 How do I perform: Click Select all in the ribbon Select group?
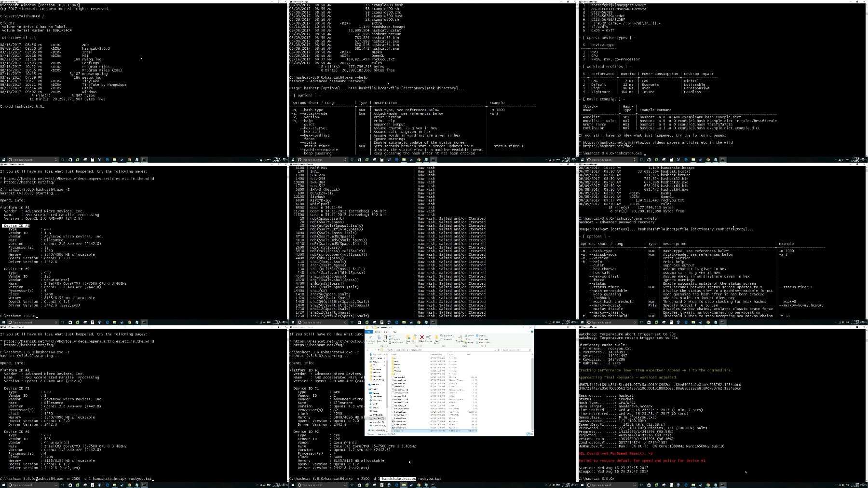(481, 336)
